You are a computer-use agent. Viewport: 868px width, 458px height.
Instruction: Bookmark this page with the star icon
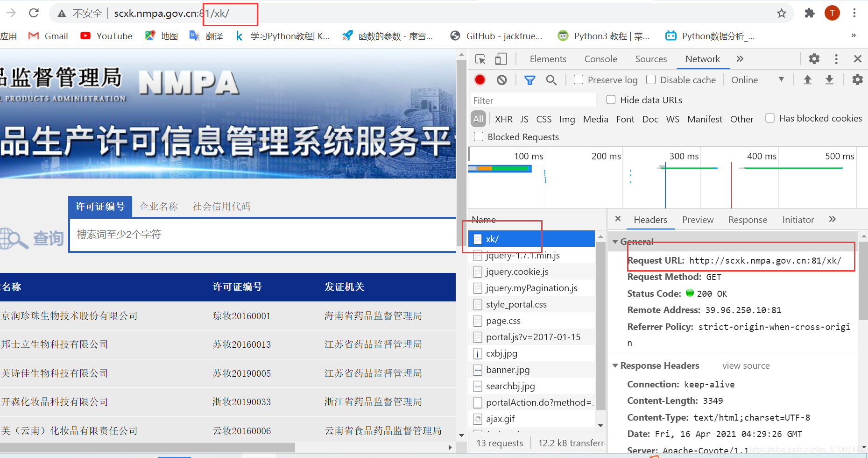coord(782,13)
